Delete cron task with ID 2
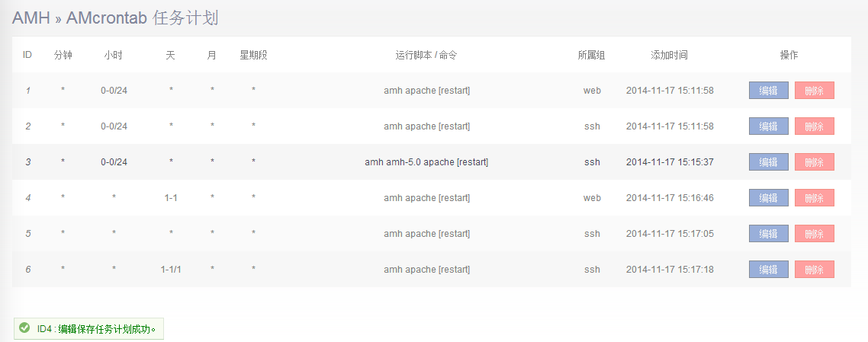868x342 pixels. 814,126
